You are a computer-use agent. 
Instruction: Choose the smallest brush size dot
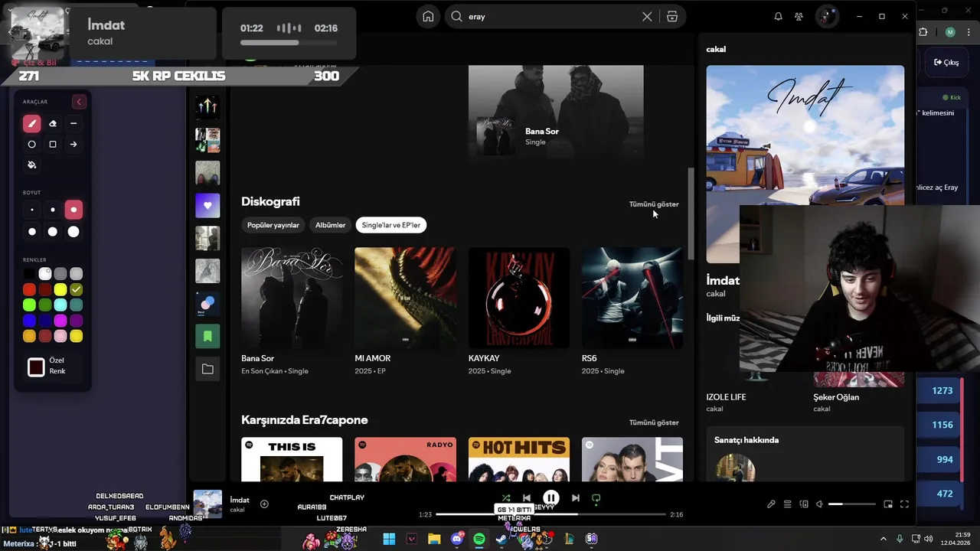[x=31, y=210]
